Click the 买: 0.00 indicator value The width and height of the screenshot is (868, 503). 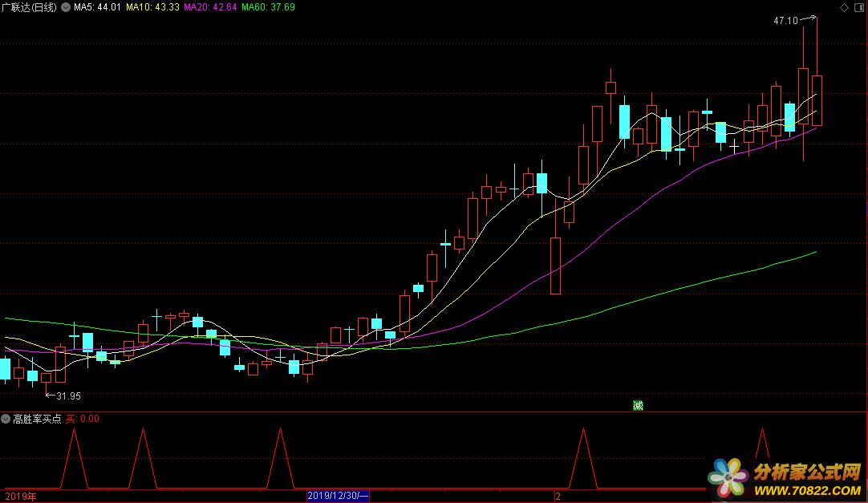[x=83, y=419]
